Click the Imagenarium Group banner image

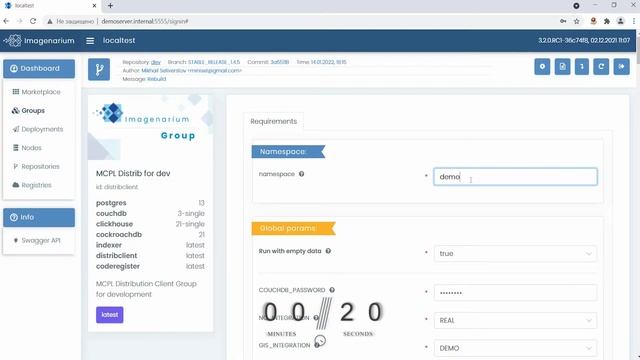(150, 127)
